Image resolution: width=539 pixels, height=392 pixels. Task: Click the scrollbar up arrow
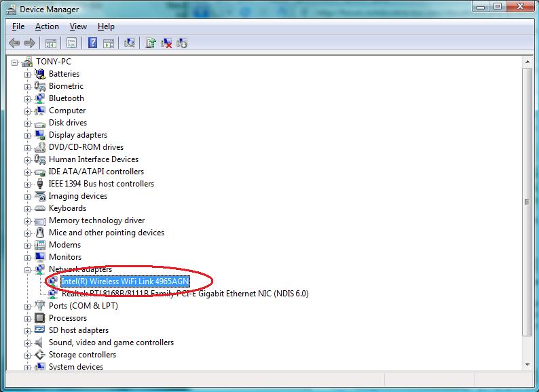click(527, 62)
